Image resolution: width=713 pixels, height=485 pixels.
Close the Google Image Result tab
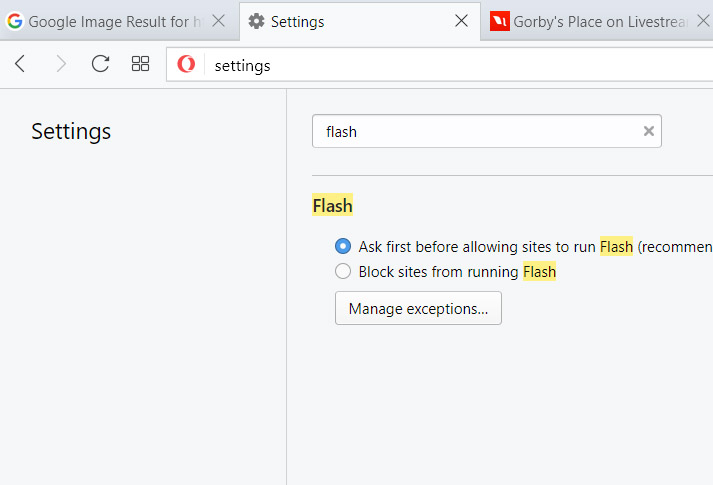(x=219, y=20)
